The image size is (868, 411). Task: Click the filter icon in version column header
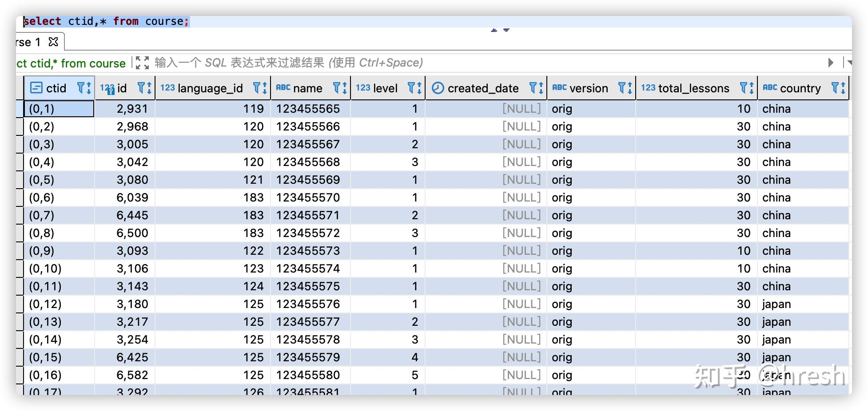click(x=622, y=88)
